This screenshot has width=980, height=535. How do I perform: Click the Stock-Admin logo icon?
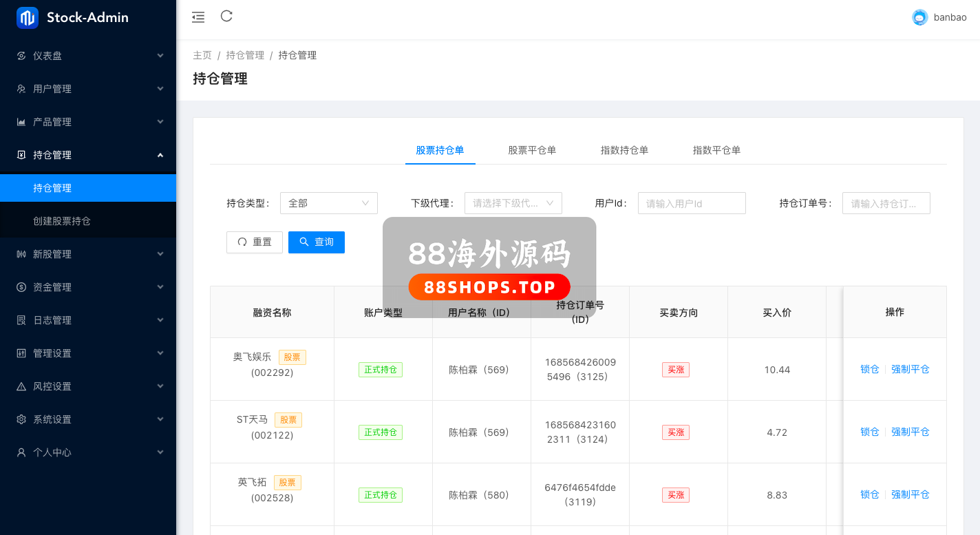(28, 18)
